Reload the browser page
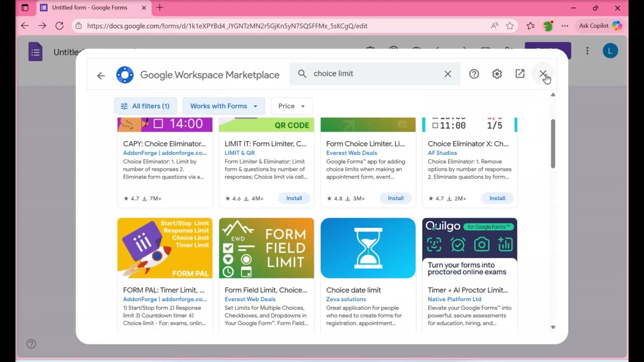Viewport: 644px width, 362px height. pyautogui.click(x=59, y=26)
